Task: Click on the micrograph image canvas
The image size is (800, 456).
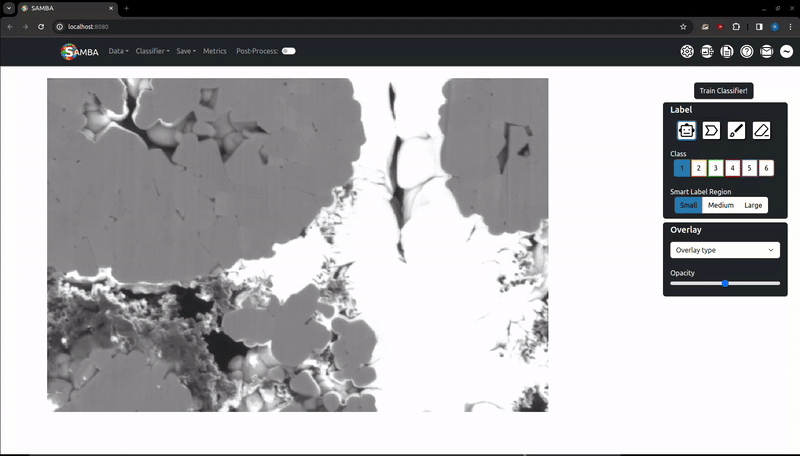Action: (297, 245)
